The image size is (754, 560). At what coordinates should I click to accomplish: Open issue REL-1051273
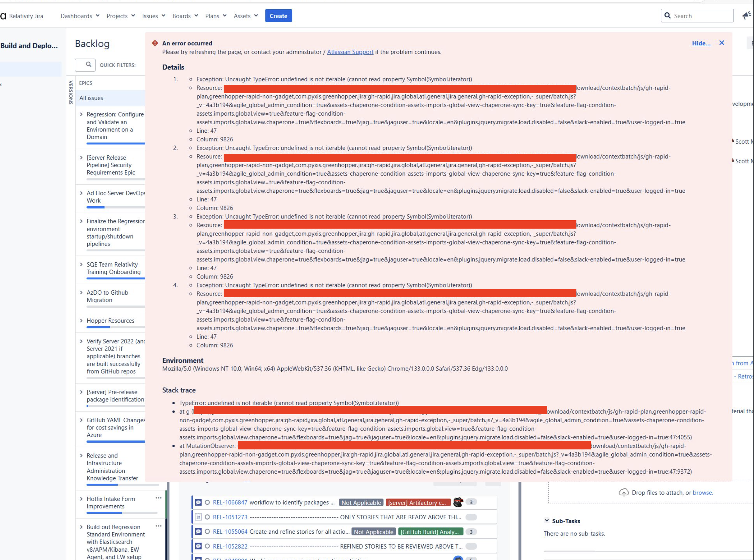(x=230, y=517)
